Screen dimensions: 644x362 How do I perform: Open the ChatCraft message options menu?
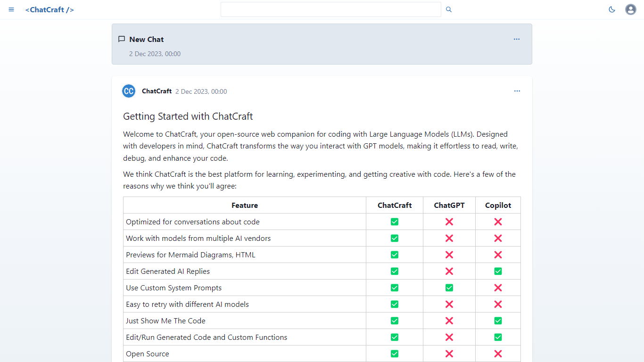click(517, 91)
